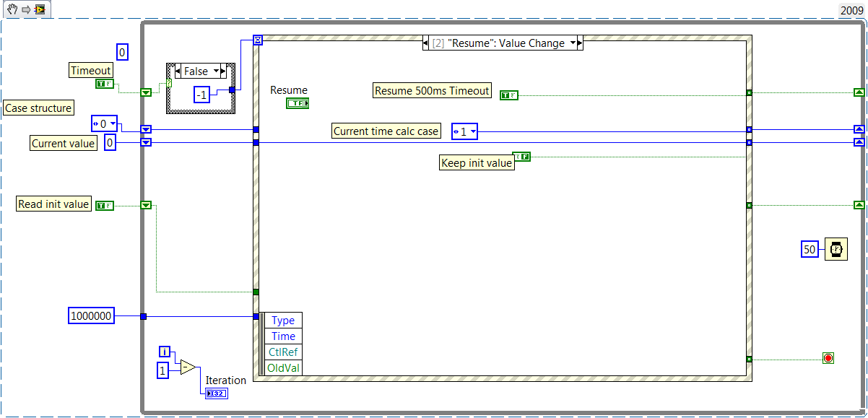Click the 1000000 numeric constant
868x418 pixels.
91,315
